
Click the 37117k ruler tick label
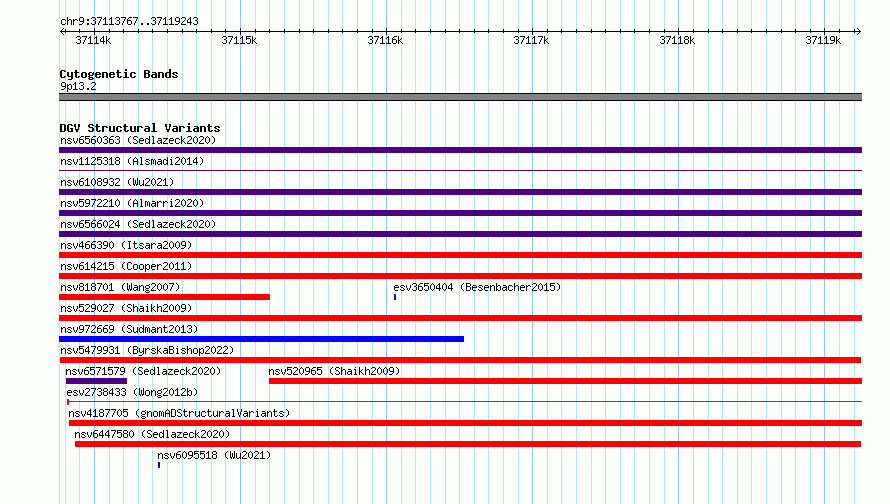click(531, 40)
